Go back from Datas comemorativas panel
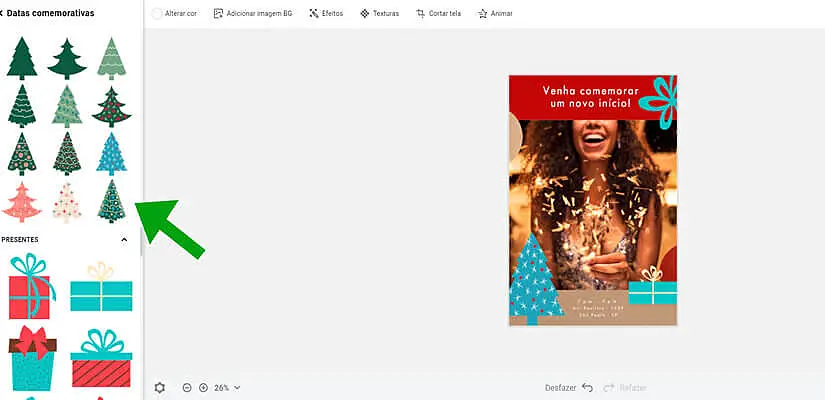 2,13
